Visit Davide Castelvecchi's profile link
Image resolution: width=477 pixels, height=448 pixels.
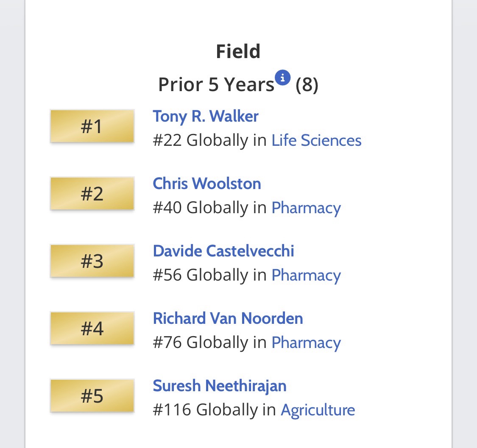tap(223, 251)
